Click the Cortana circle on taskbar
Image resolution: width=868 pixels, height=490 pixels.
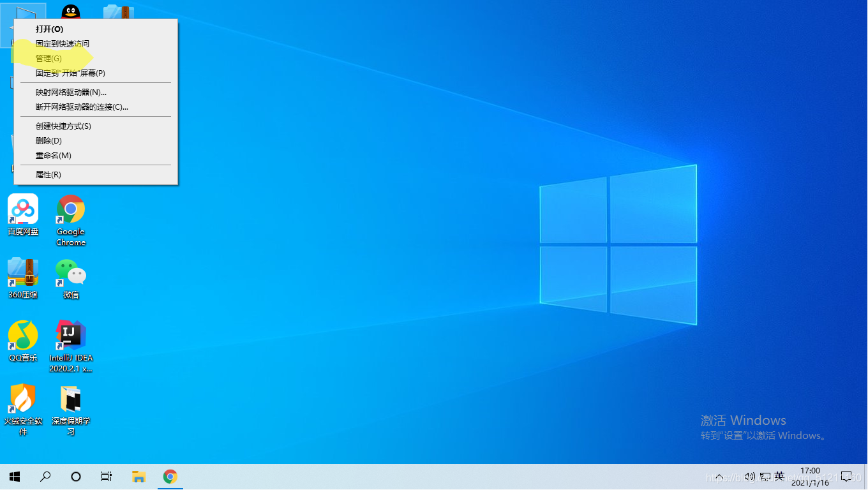click(76, 477)
